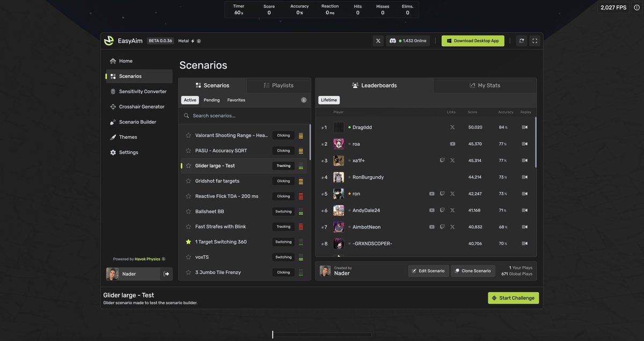Favorite the Ballsheet BB star
Image resolution: width=644 pixels, height=341 pixels.
point(188,211)
